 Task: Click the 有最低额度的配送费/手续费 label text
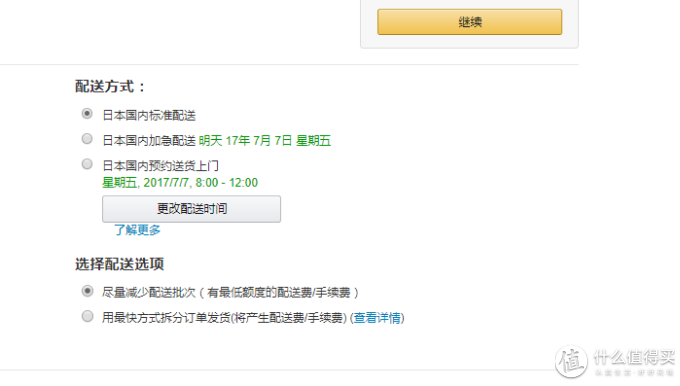tap(279, 293)
